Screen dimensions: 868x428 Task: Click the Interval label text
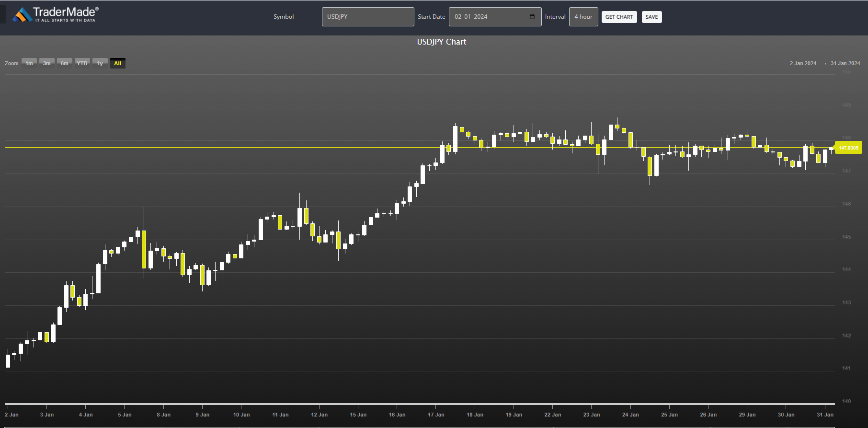[555, 17]
